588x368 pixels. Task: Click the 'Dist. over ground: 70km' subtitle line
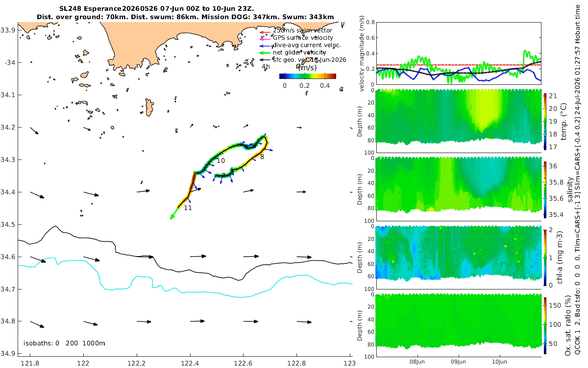[x=185, y=17]
